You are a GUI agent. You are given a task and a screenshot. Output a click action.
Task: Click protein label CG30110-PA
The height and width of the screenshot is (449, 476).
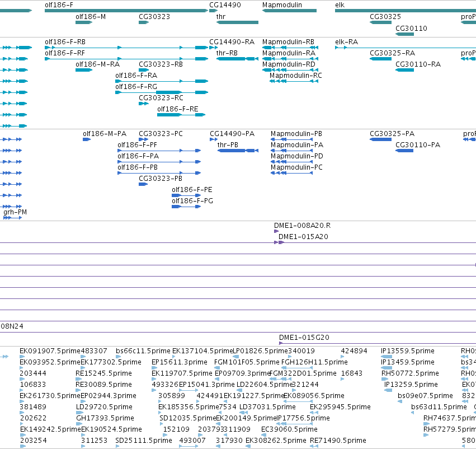click(418, 145)
